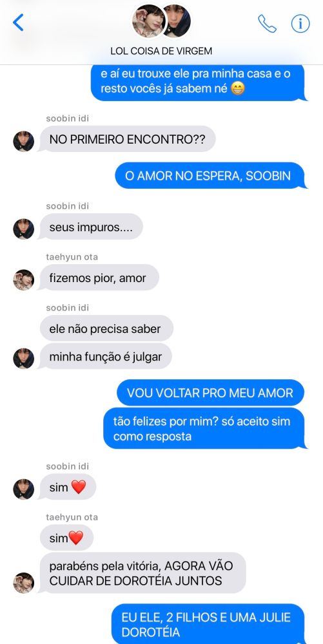Screen dimensions: 323x644
Task: Select the VOU VOLTAR PRO MEU AMOR bubble
Action: pos(210,393)
